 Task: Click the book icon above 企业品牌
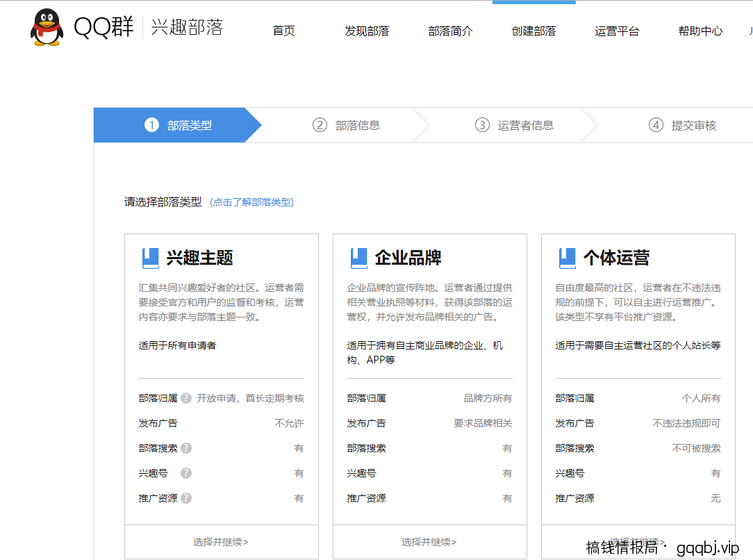(358, 258)
